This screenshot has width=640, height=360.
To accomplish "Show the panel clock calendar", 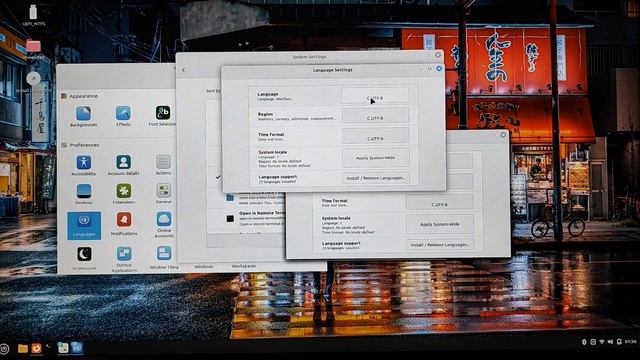I will (x=631, y=342).
